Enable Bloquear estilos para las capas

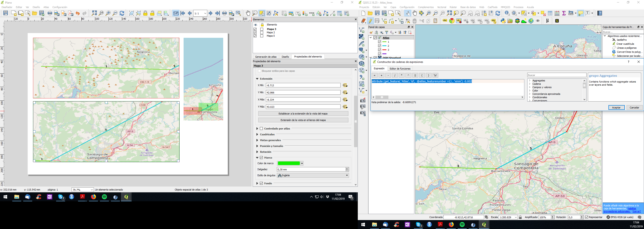click(x=259, y=71)
